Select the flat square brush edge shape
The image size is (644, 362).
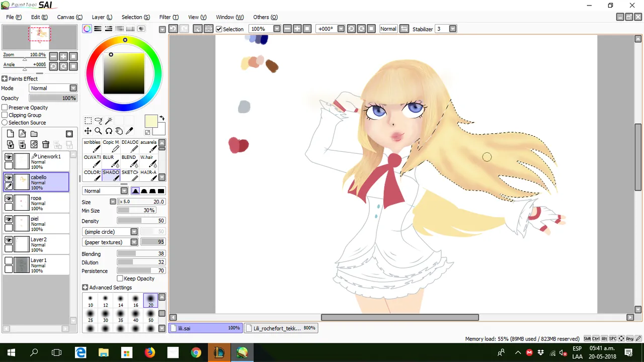(x=161, y=191)
